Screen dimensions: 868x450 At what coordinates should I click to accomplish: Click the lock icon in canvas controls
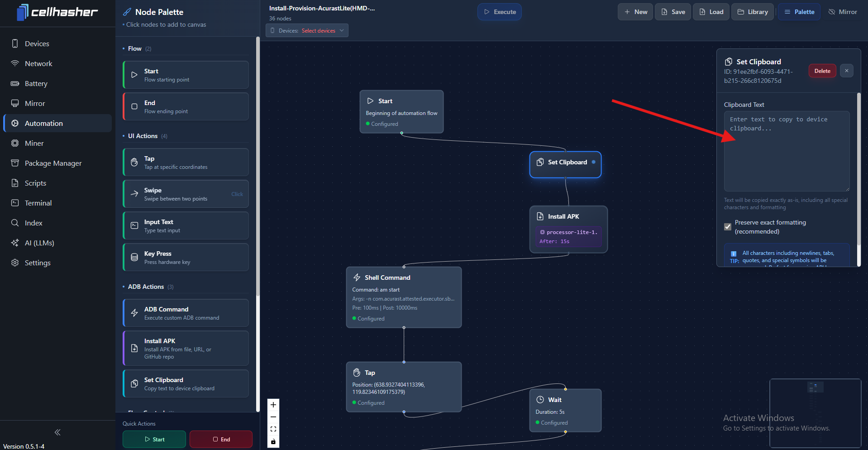point(273,441)
